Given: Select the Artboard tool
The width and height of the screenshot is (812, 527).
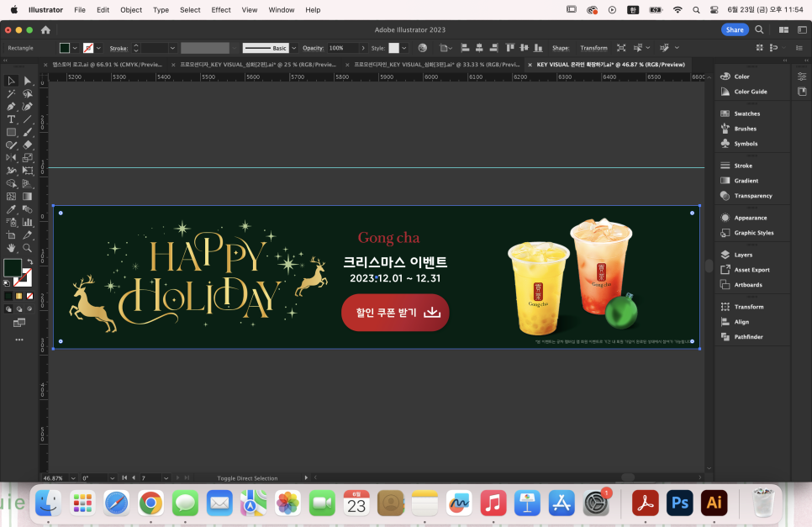Looking at the screenshot, I should tap(11, 235).
